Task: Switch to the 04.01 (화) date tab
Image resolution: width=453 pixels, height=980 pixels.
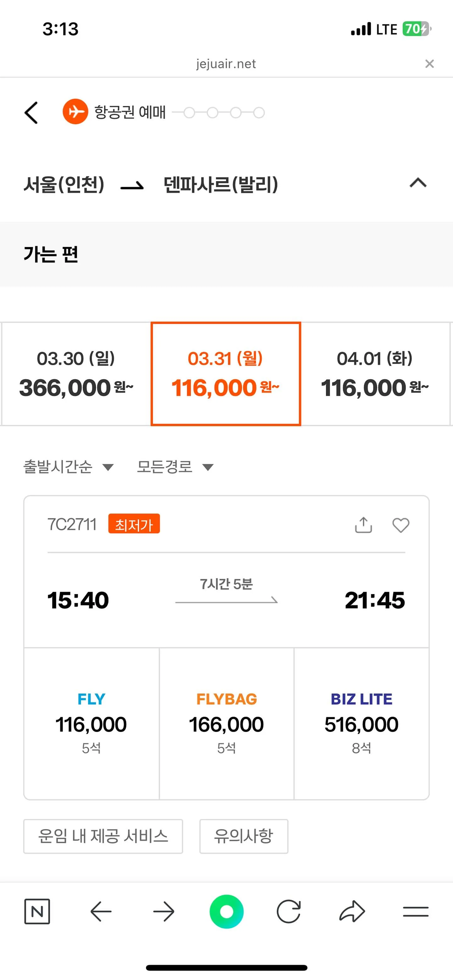Action: [375, 373]
